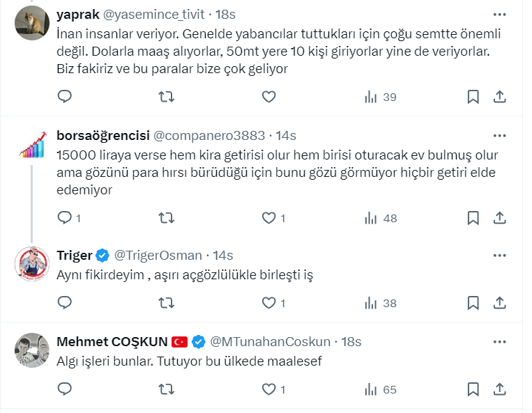Reply to Mehmet COŞKUN's tweet
Image resolution: width=532 pixels, height=413 pixels.
[x=65, y=389]
